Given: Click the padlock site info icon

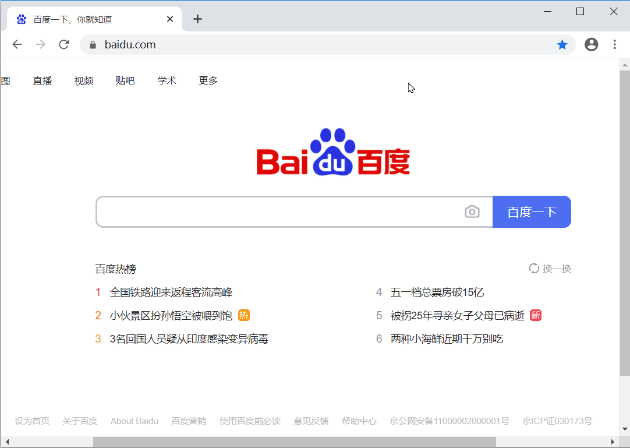Looking at the screenshot, I should point(93,45).
